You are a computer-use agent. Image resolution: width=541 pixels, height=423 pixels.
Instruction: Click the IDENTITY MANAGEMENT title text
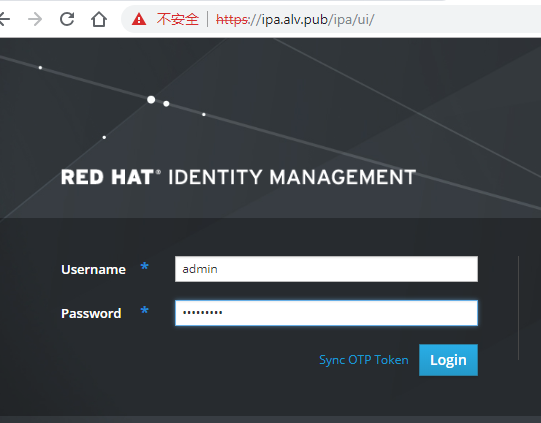[292, 177]
